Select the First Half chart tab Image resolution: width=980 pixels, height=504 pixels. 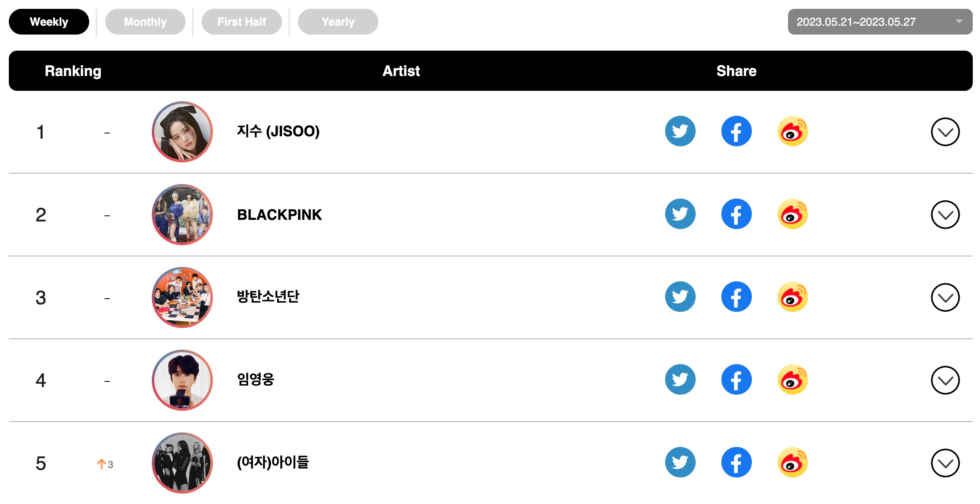[x=241, y=22]
